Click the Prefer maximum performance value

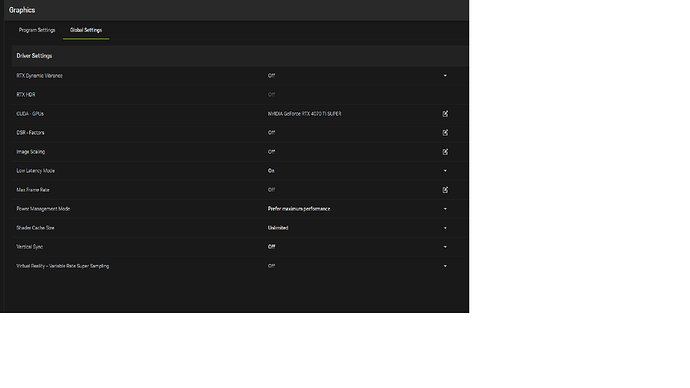(x=299, y=209)
